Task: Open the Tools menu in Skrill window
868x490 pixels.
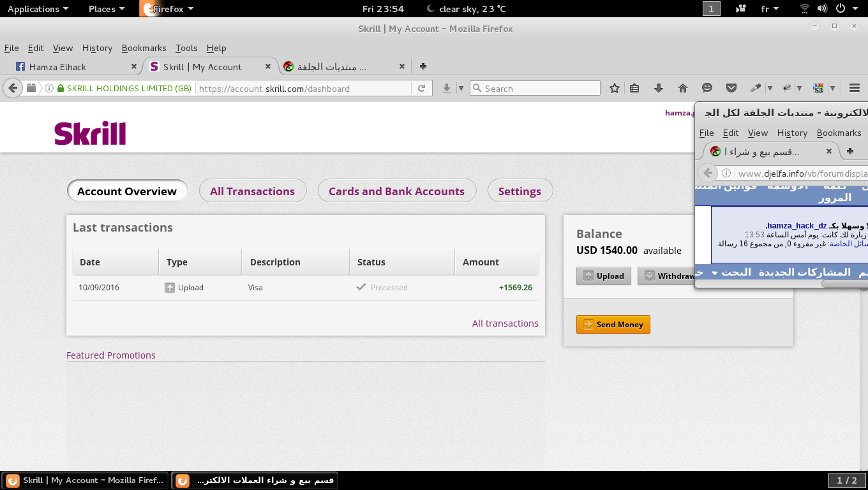Action: tap(186, 48)
